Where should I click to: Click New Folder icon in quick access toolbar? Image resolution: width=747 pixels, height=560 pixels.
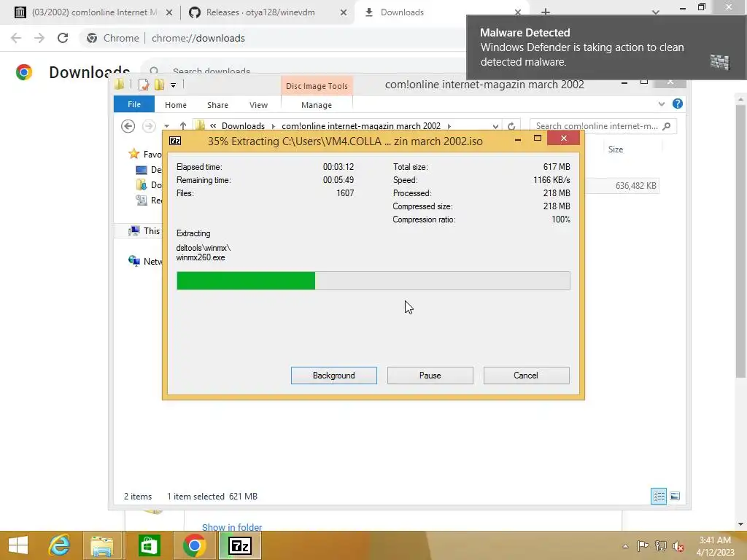(x=159, y=85)
